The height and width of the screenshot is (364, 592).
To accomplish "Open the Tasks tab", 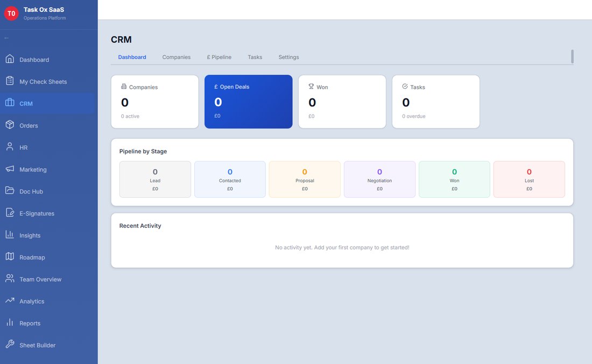I will tap(255, 57).
